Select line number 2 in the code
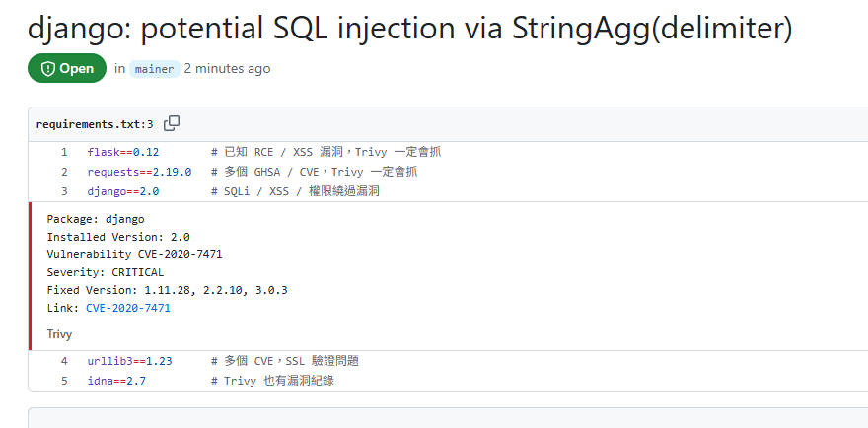The width and height of the screenshot is (868, 428). 64,172
